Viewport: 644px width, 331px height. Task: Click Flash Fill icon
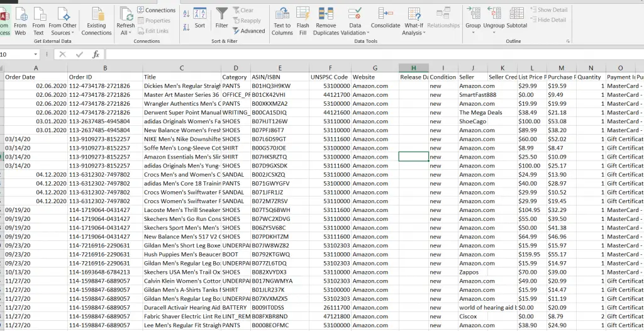coord(303,21)
